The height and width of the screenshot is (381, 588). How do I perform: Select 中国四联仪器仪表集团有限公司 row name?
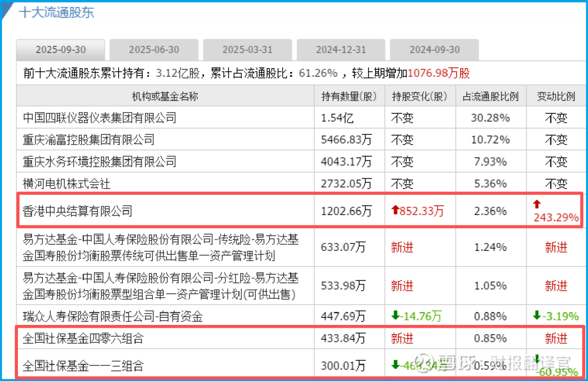point(100,118)
